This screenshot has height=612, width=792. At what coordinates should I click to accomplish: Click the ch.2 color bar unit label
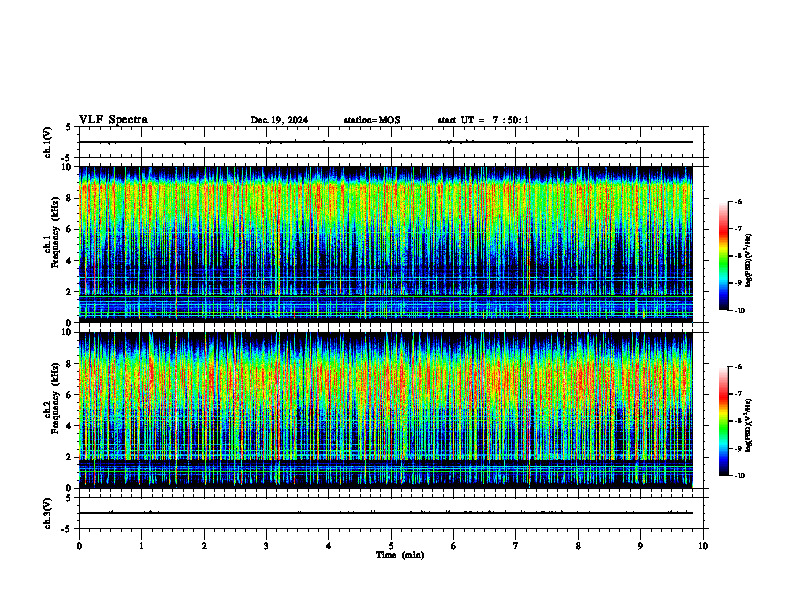pyautogui.click(x=749, y=425)
